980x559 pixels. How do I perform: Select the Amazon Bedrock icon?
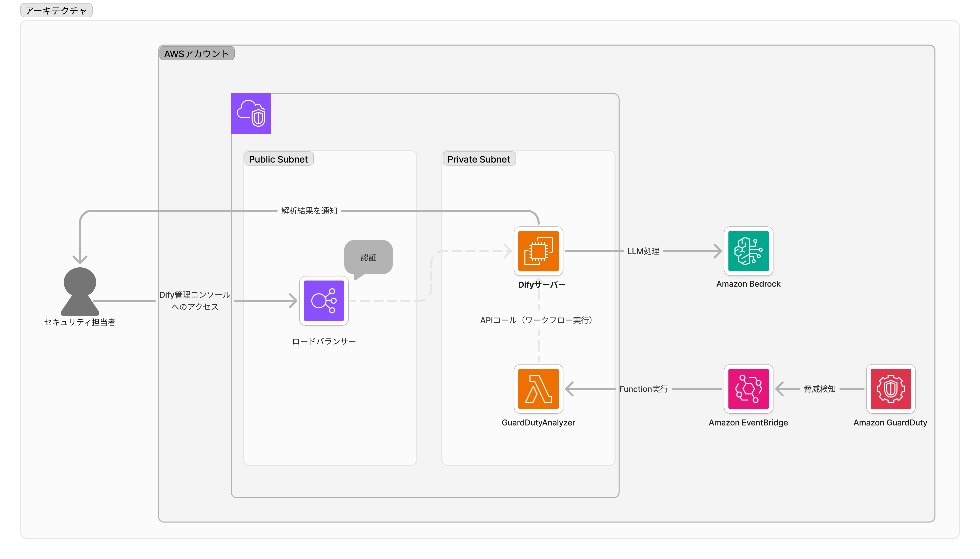click(x=748, y=251)
